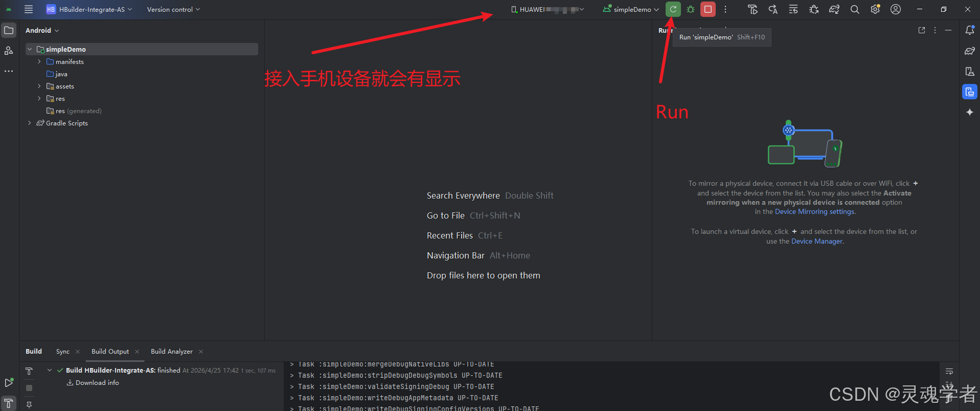Toggle the Running Devices tool window icon
This screenshot has height=411, width=980.
click(970, 92)
